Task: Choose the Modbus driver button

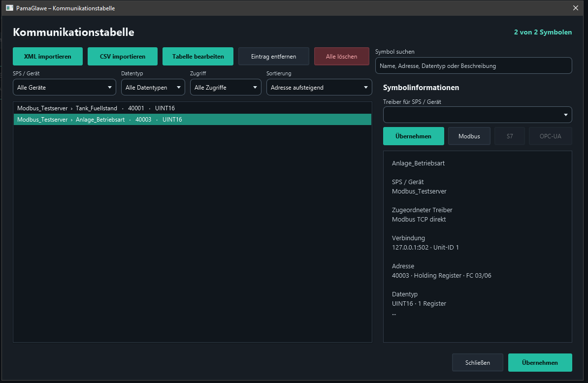Action: [469, 136]
